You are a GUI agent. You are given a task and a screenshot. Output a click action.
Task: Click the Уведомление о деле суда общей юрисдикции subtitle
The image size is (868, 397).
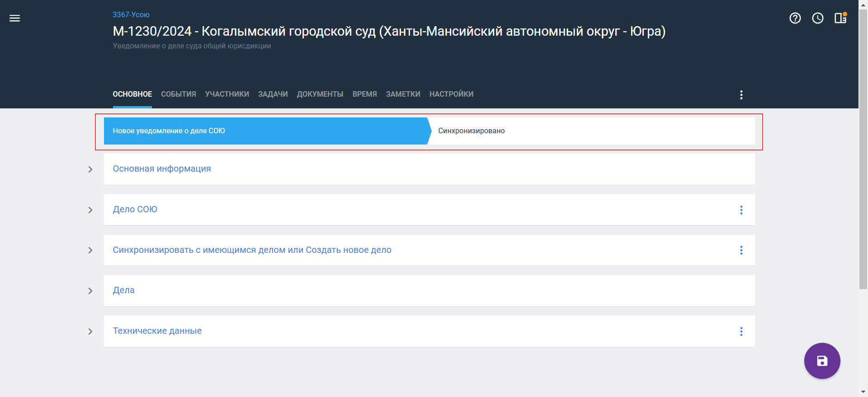tap(192, 46)
